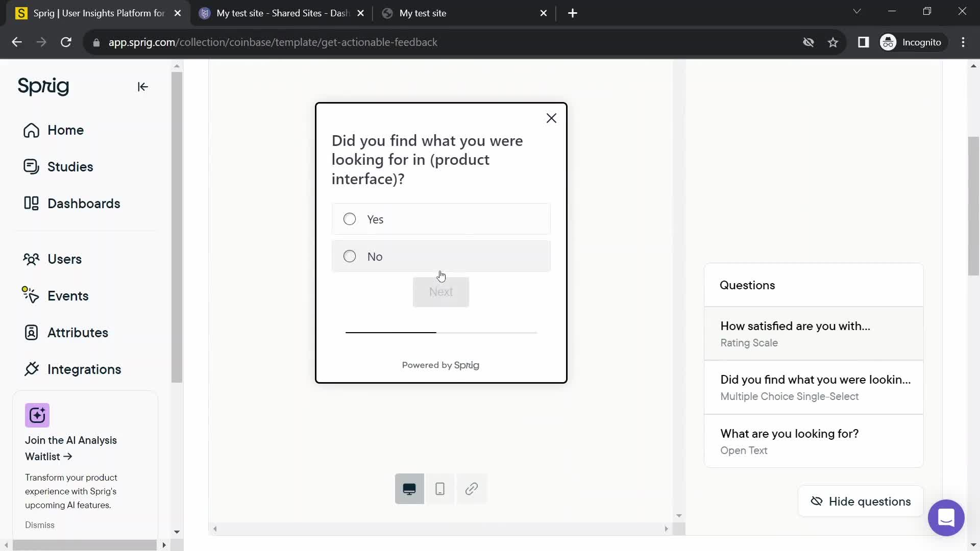Click the Next survey button
Screen dimensions: 980x551
(441, 292)
